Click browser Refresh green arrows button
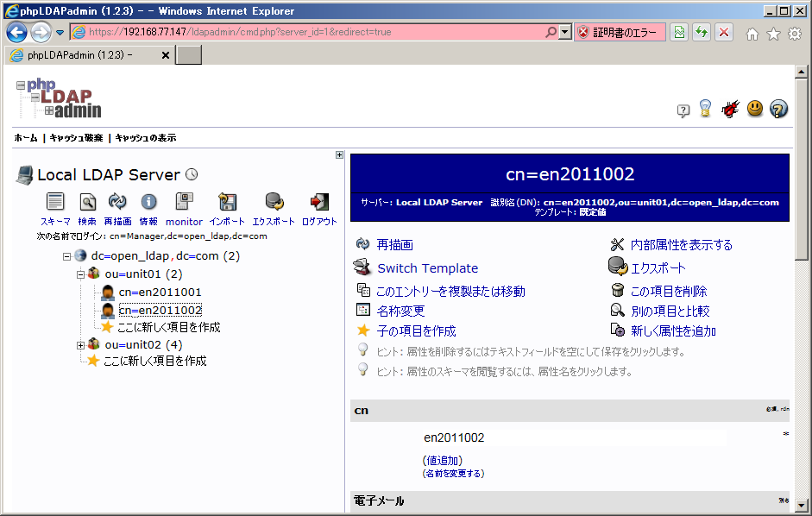Screen dimensions: 812x516 (702, 32)
